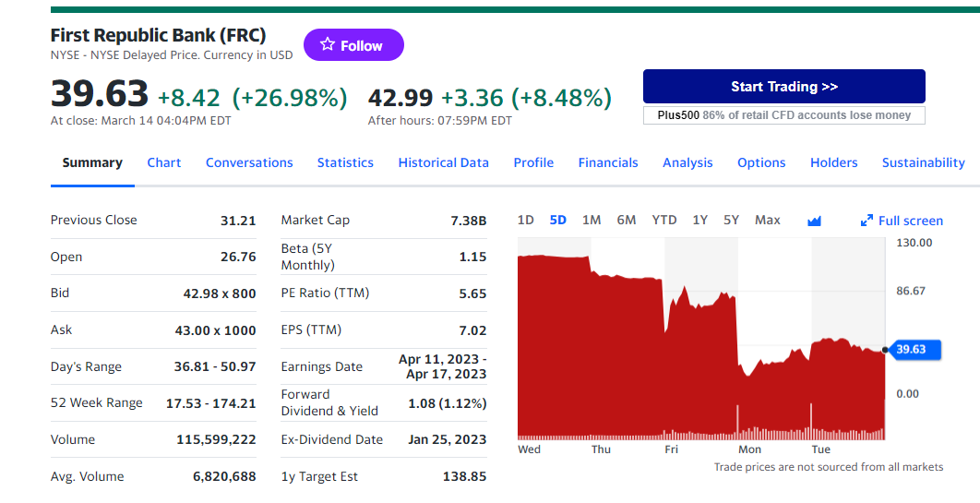The width and height of the screenshot is (980, 503).
Task: Switch to the Analysis tab
Action: 687,162
